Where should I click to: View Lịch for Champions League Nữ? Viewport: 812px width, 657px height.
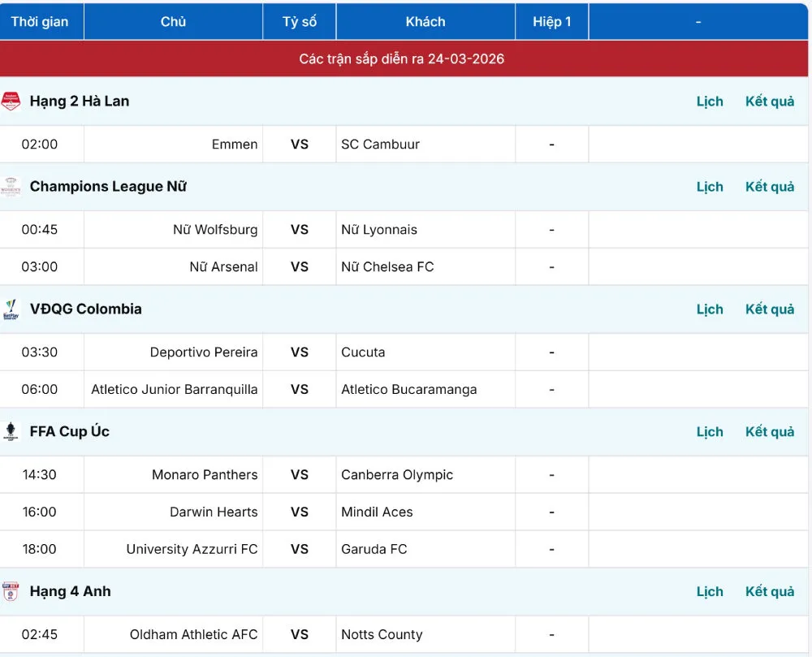tap(710, 187)
